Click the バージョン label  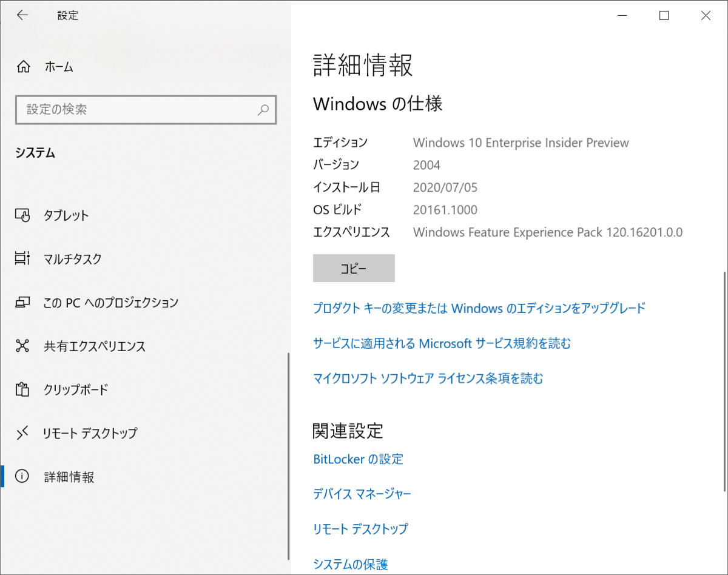tap(336, 165)
